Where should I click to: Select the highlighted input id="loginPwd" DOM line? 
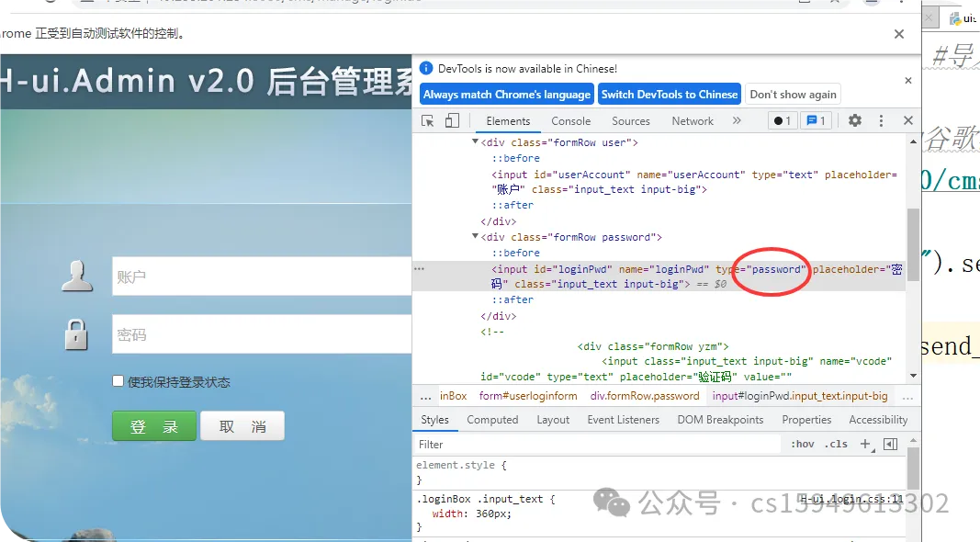click(659, 277)
